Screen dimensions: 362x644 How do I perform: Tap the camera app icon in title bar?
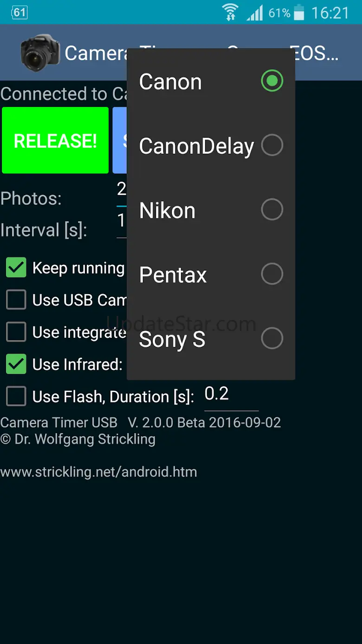[40, 53]
